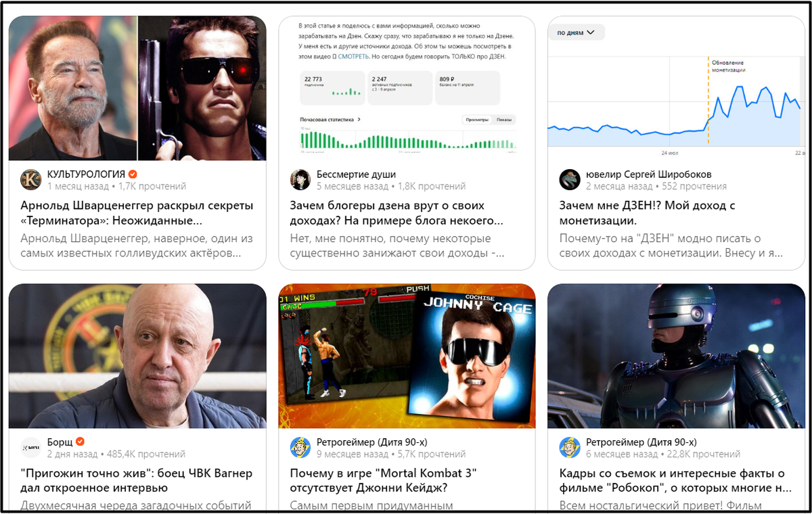Expand Почасовая статистика chevron
The width and height of the screenshot is (812, 514).
pos(359,119)
